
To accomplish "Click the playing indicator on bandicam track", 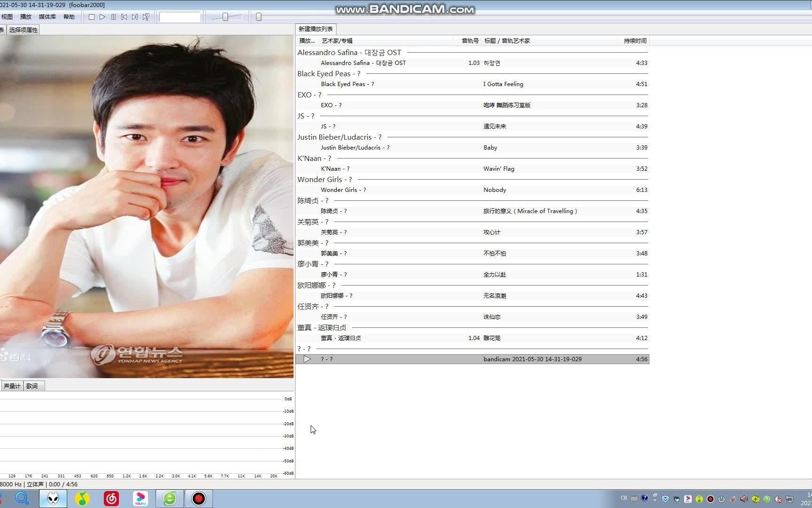I will pos(307,359).
